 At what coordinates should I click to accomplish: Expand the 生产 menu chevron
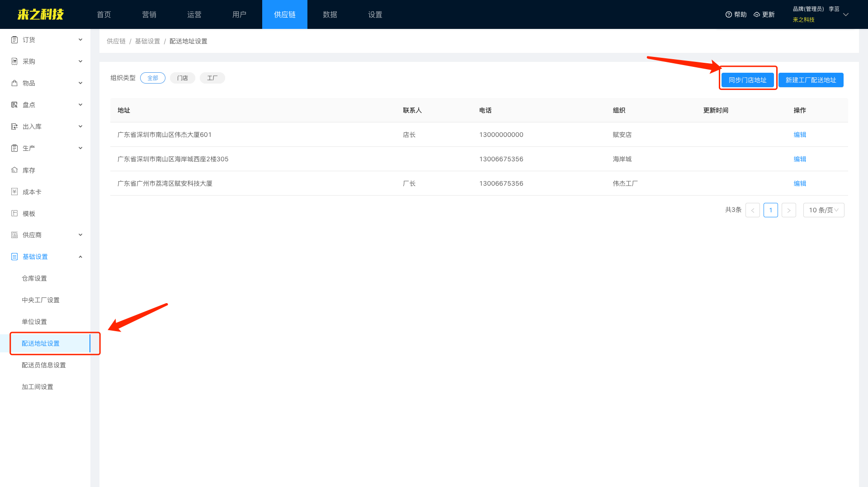point(80,148)
